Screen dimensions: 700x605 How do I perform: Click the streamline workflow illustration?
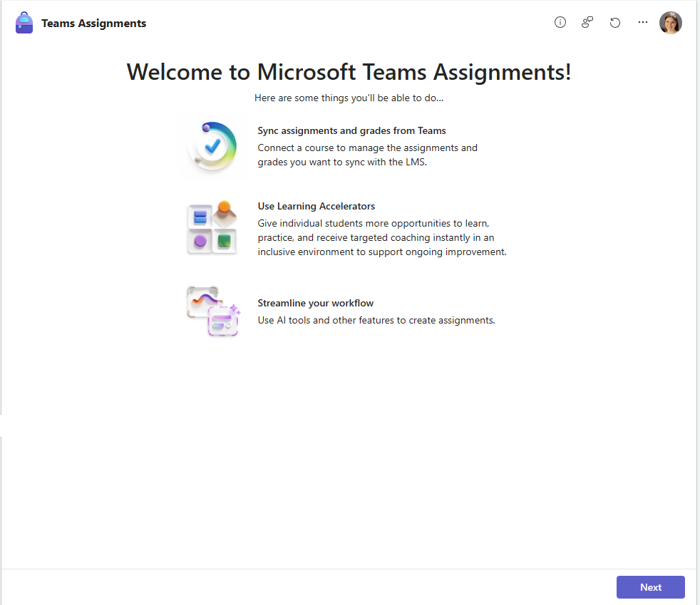coord(213,311)
